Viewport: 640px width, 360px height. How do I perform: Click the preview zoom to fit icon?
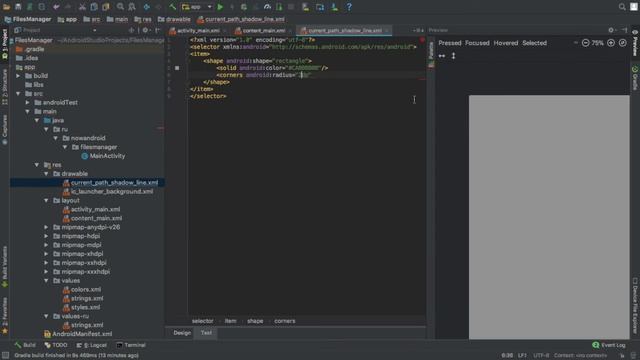click(622, 43)
